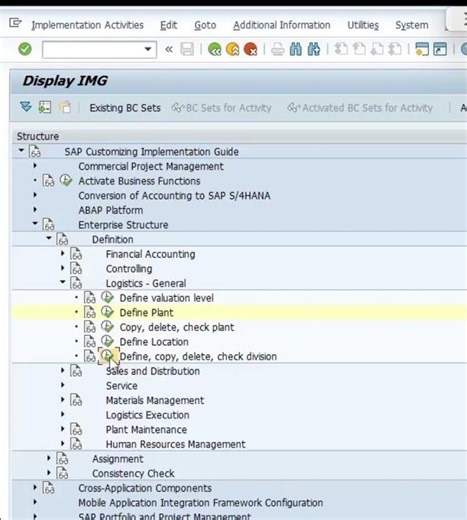
Task: Click Activated BC Sets for Activity button
Action: pyautogui.click(x=360, y=108)
